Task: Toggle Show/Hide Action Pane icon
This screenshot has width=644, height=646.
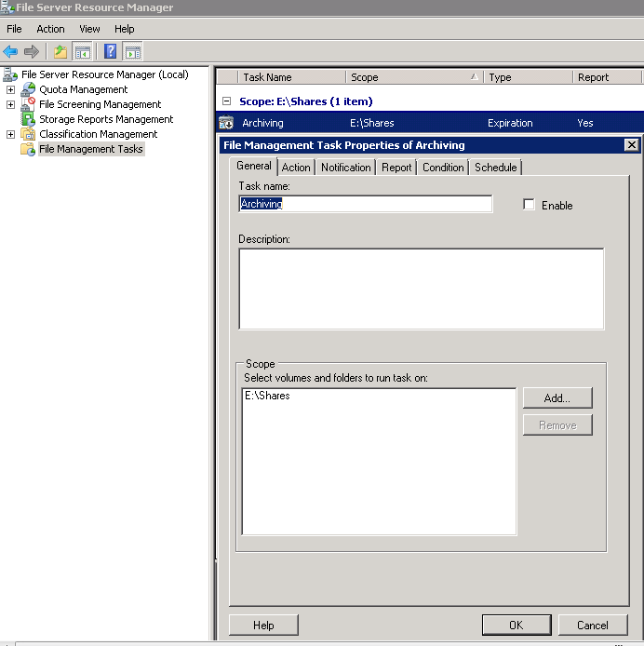Action: [132, 51]
